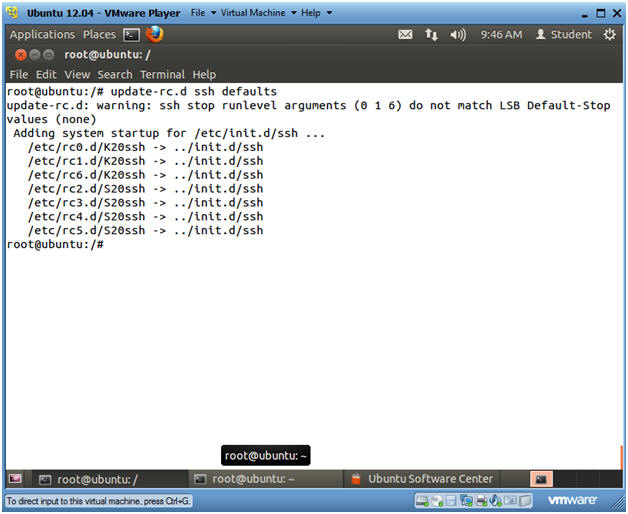628x514 pixels.
Task: Click the '/etc/rc3.d/S20ssh' output line
Action: (x=145, y=203)
